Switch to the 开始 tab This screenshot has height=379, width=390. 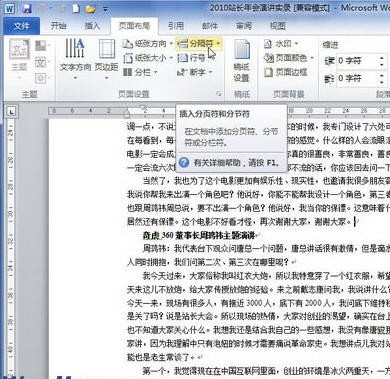click(x=59, y=26)
